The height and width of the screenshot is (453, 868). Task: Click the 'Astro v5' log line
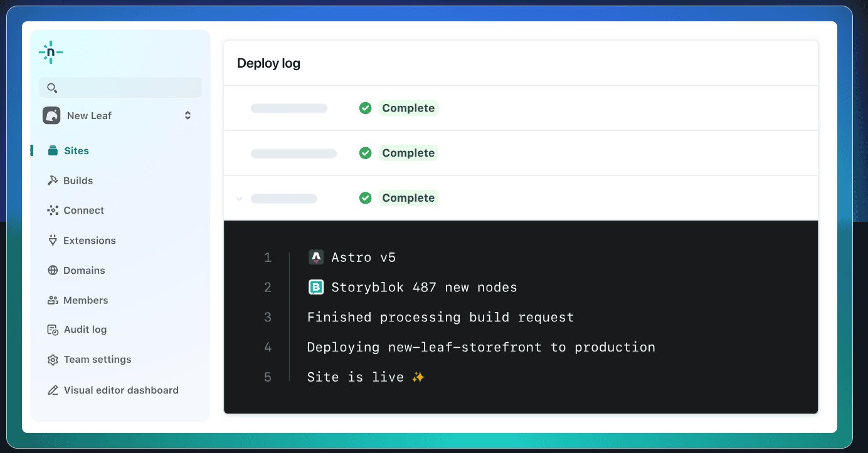point(364,258)
